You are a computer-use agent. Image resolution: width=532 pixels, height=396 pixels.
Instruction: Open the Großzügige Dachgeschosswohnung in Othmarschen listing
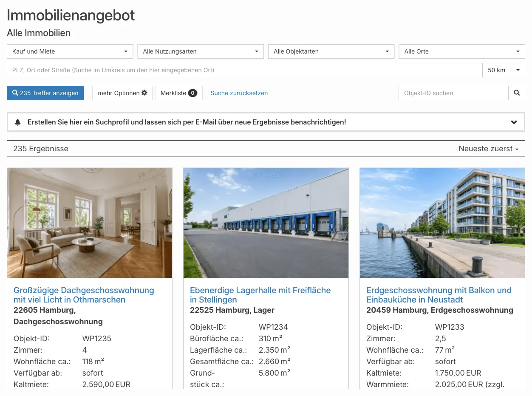(84, 295)
